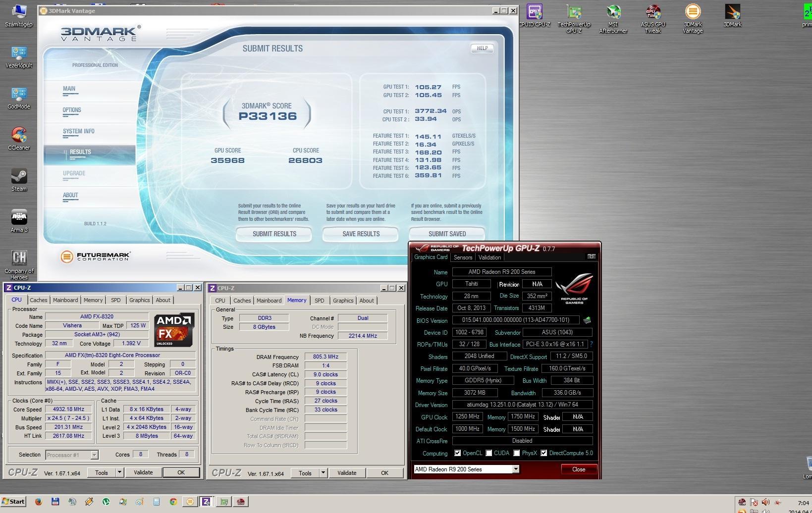812x513 pixels.
Task: Open the TechPowerUp GPU-Z desktop icon
Action: [x=574, y=19]
